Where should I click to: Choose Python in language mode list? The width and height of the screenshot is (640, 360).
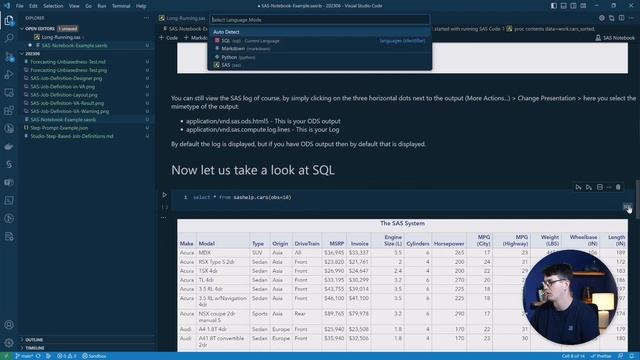point(320,57)
